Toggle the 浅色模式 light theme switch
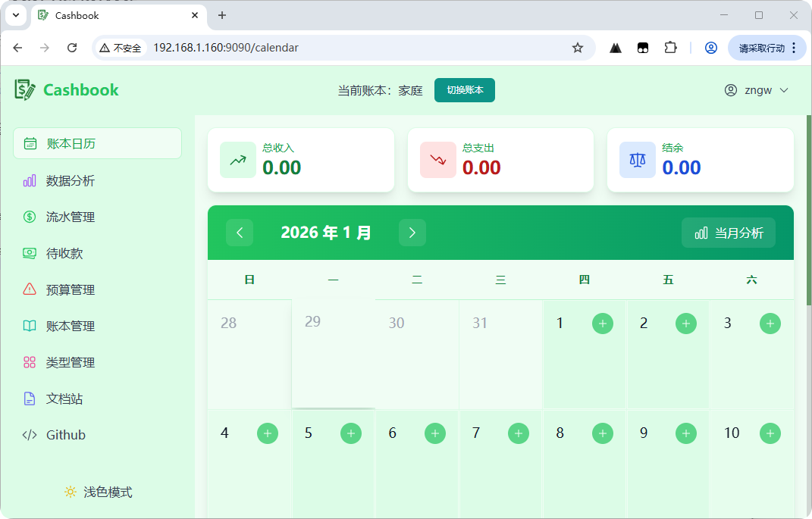This screenshot has width=812, height=519. coord(98,492)
